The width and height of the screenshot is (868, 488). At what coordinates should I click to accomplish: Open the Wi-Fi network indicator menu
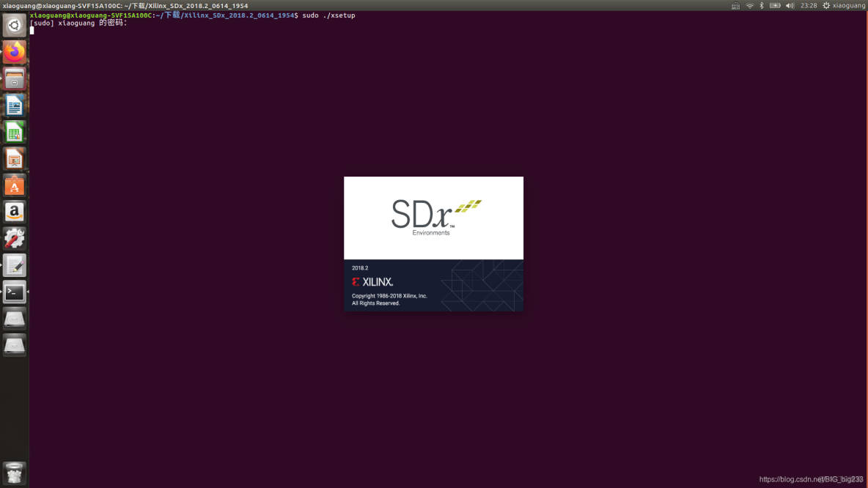coord(749,6)
